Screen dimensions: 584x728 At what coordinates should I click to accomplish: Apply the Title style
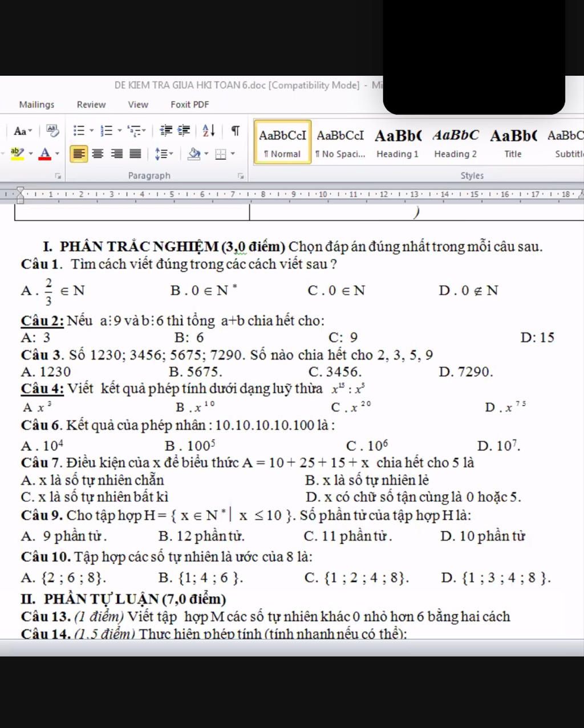[513, 142]
